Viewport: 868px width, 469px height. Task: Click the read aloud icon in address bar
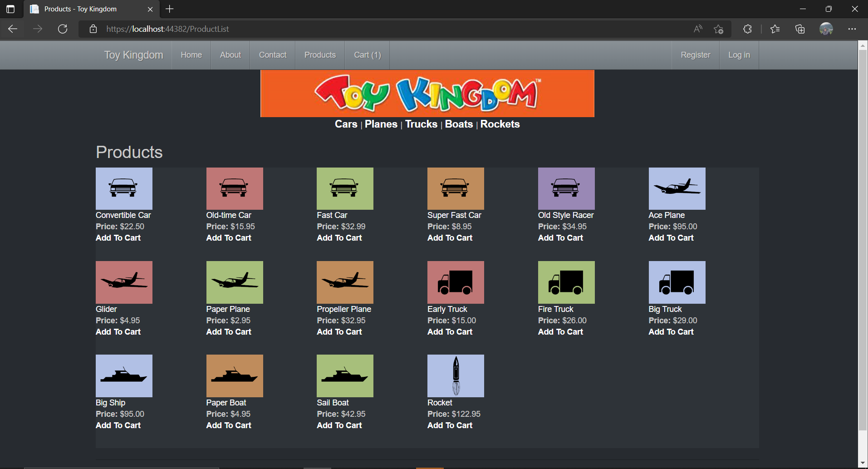tap(698, 29)
